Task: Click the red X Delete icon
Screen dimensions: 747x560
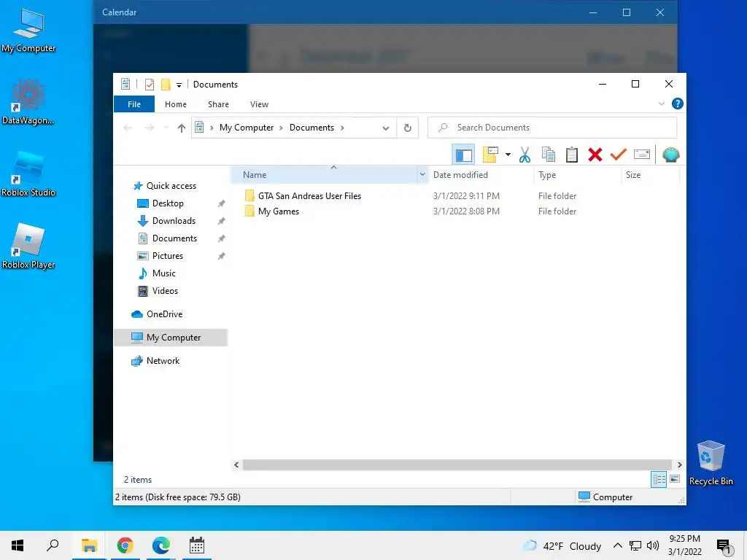Action: [x=595, y=155]
